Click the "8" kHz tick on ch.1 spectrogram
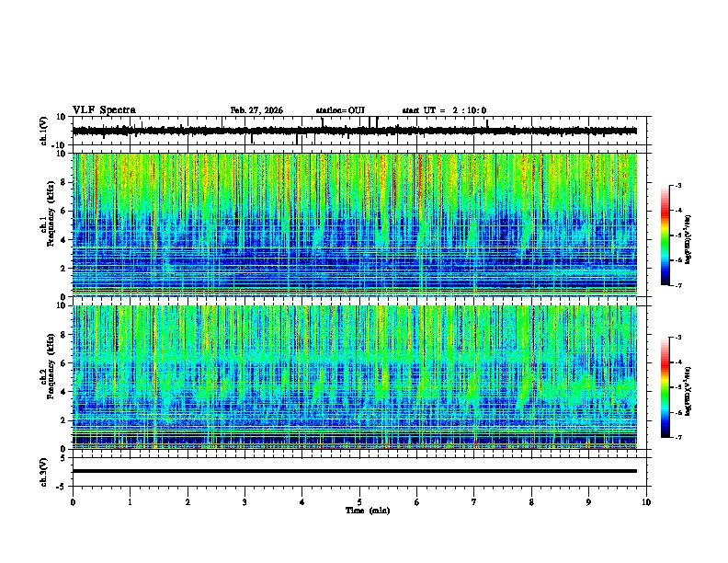 pos(63,182)
